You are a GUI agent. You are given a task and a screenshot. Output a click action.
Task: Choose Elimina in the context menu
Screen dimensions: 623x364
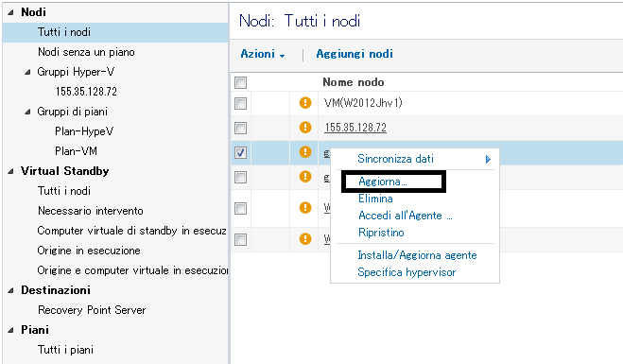(x=375, y=199)
